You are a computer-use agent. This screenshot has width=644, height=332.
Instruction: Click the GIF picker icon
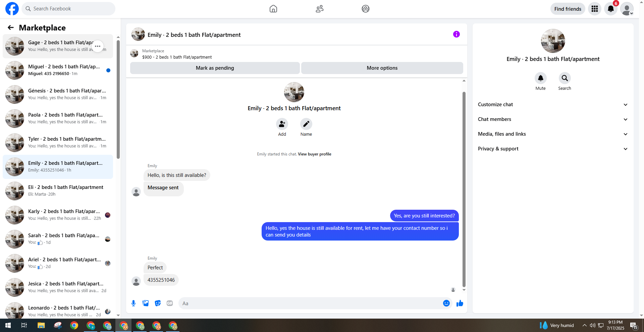(170, 303)
